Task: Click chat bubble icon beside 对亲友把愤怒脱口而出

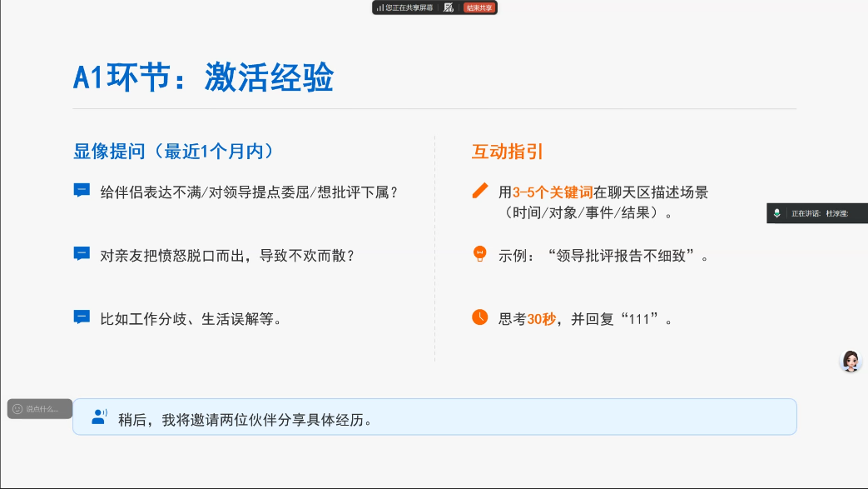Action: [82, 254]
